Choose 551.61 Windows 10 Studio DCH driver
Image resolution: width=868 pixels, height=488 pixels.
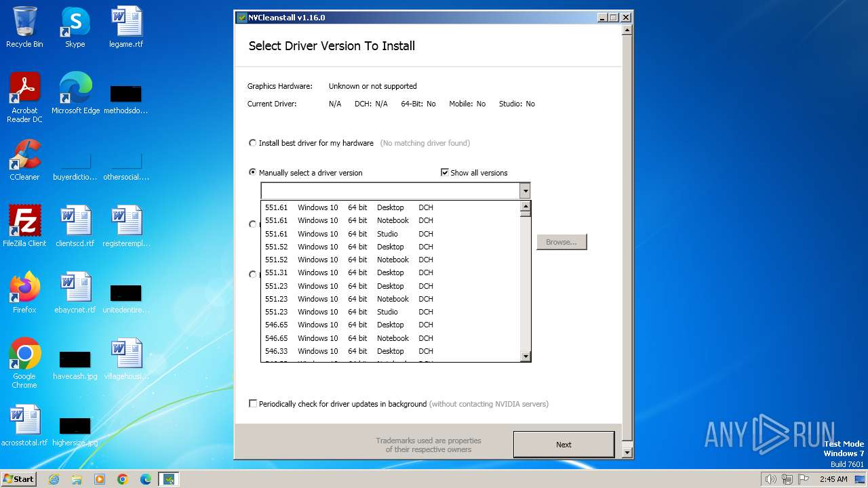(x=391, y=234)
